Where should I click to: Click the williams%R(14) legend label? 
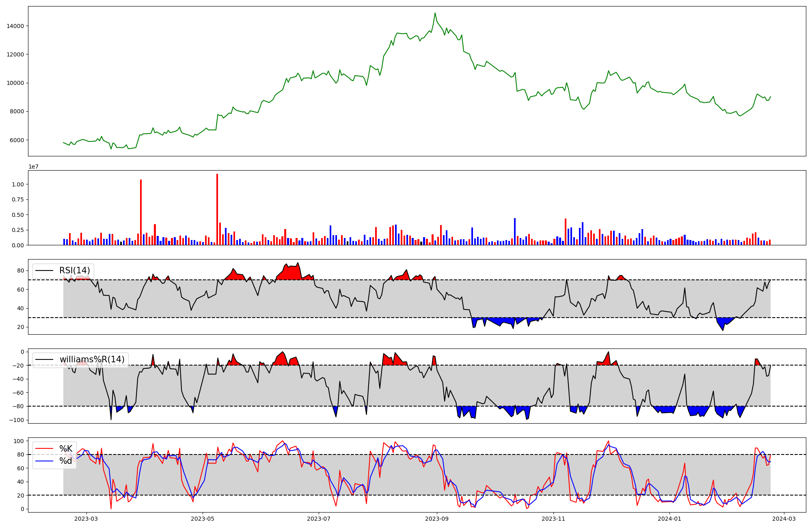(92, 359)
